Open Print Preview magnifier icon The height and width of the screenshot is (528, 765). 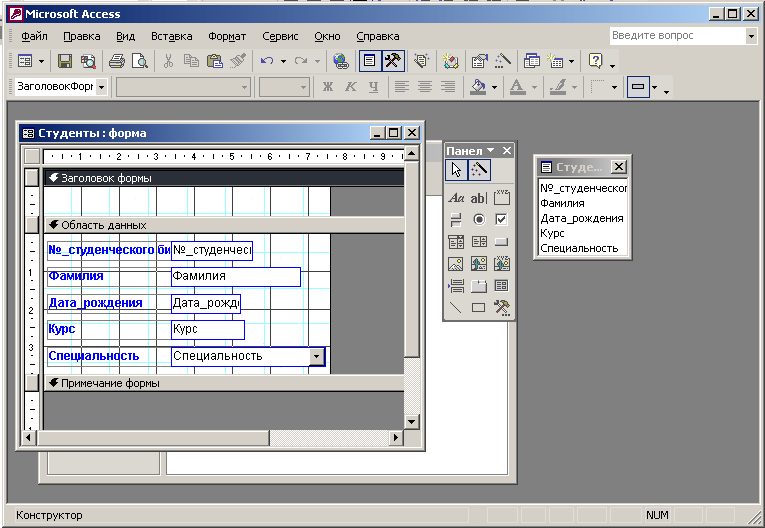[x=140, y=61]
